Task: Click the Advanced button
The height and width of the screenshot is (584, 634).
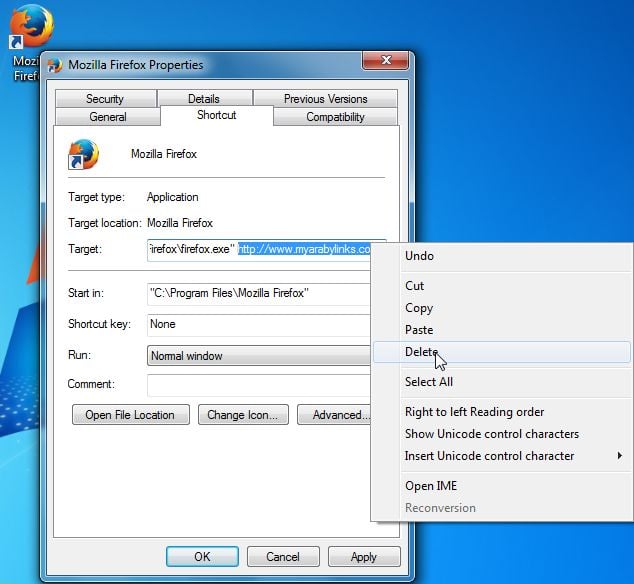Action: [334, 415]
